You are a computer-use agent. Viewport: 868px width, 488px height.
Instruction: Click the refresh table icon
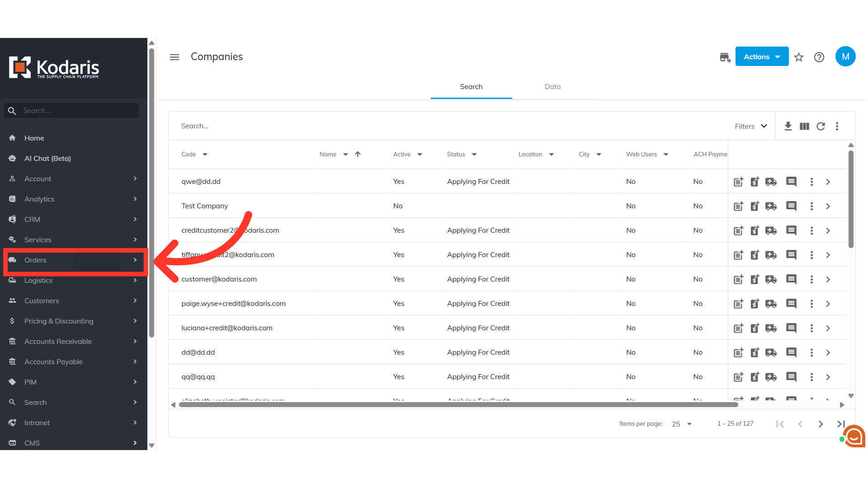[821, 127]
